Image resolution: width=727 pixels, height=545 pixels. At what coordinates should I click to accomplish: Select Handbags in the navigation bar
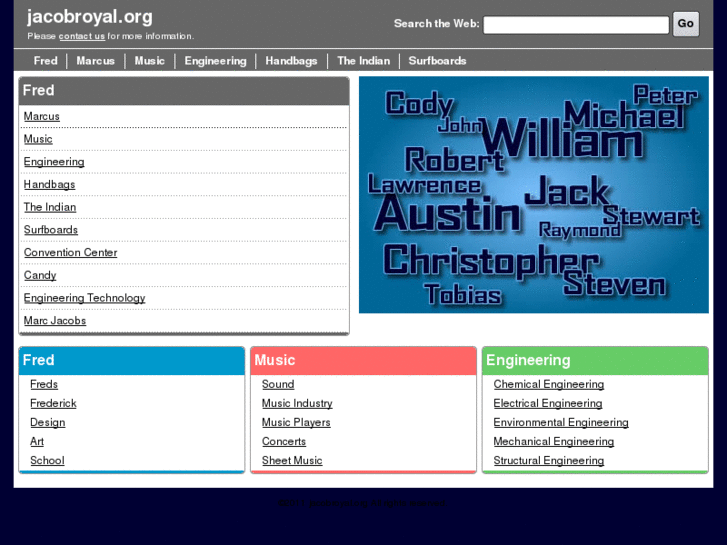click(291, 61)
